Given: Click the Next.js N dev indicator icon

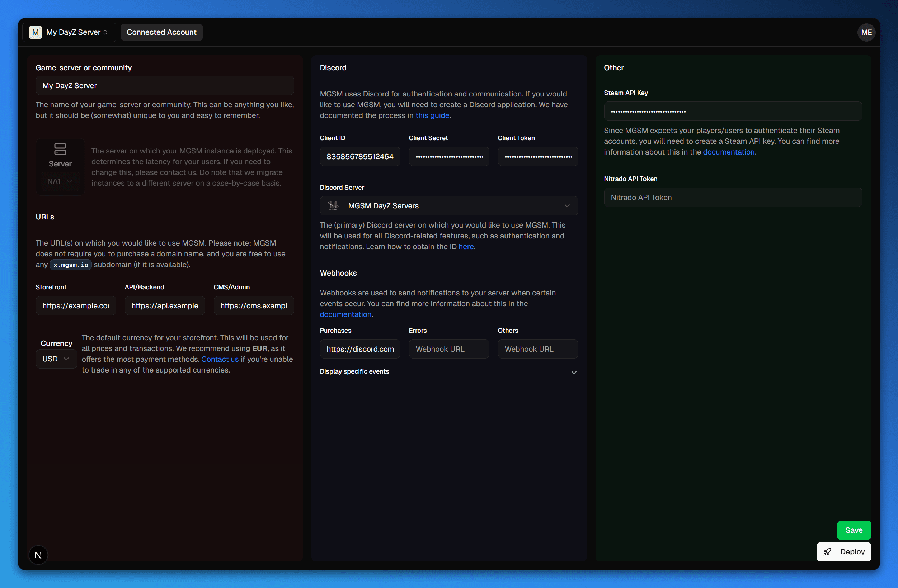Looking at the screenshot, I should (x=38, y=555).
